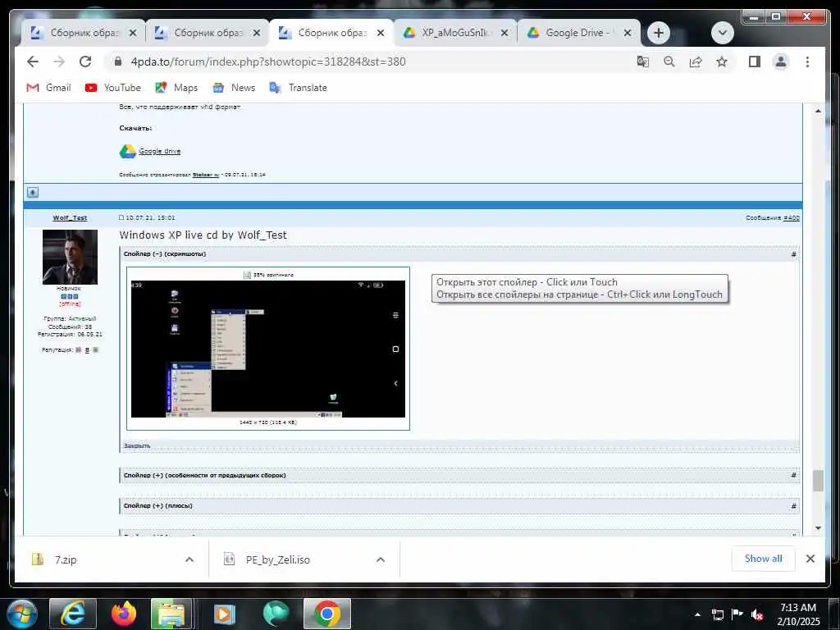Screen dimensions: 840x630
Task: Click the lock site info icon
Action: pyautogui.click(x=118, y=62)
